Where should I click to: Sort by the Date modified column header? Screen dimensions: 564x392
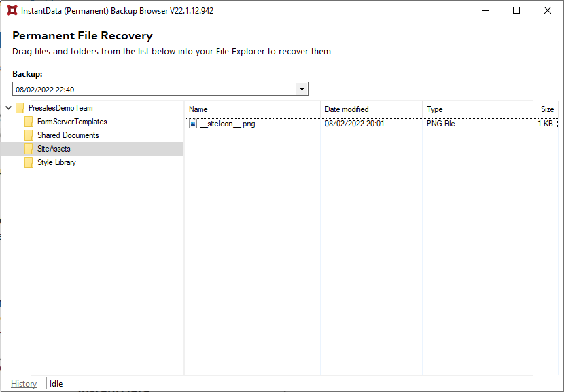(371, 109)
